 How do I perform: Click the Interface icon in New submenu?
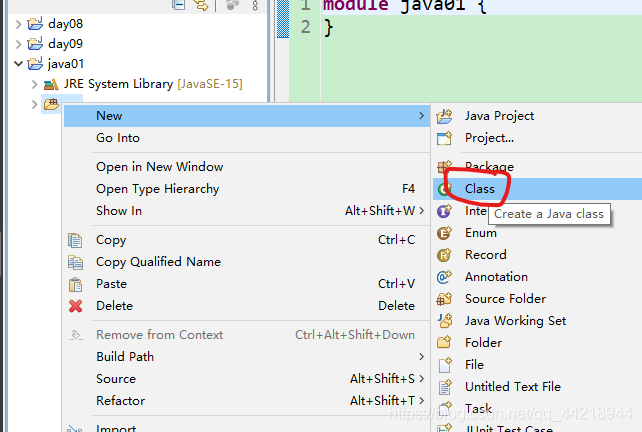coord(444,211)
